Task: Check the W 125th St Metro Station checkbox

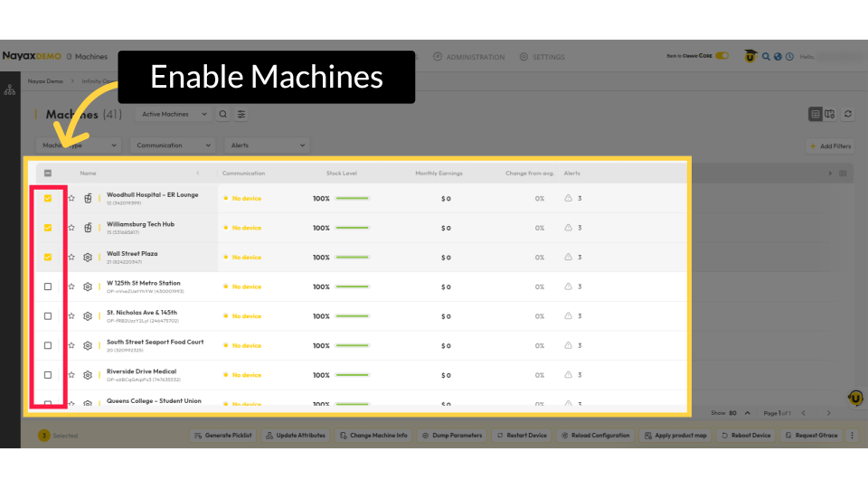Action: [48, 286]
